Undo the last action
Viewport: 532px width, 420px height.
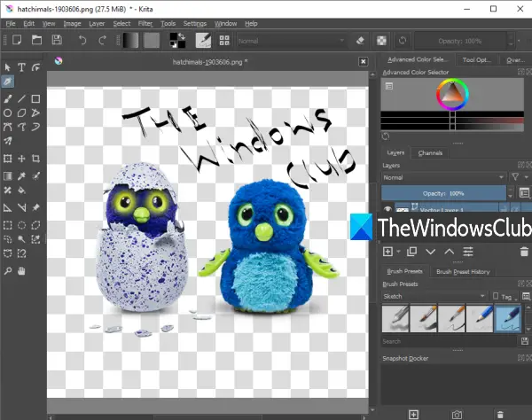(x=82, y=41)
